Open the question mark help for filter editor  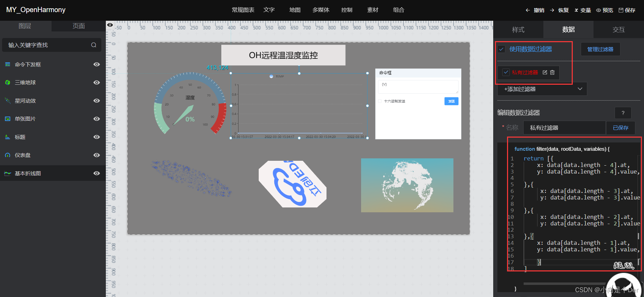623,113
